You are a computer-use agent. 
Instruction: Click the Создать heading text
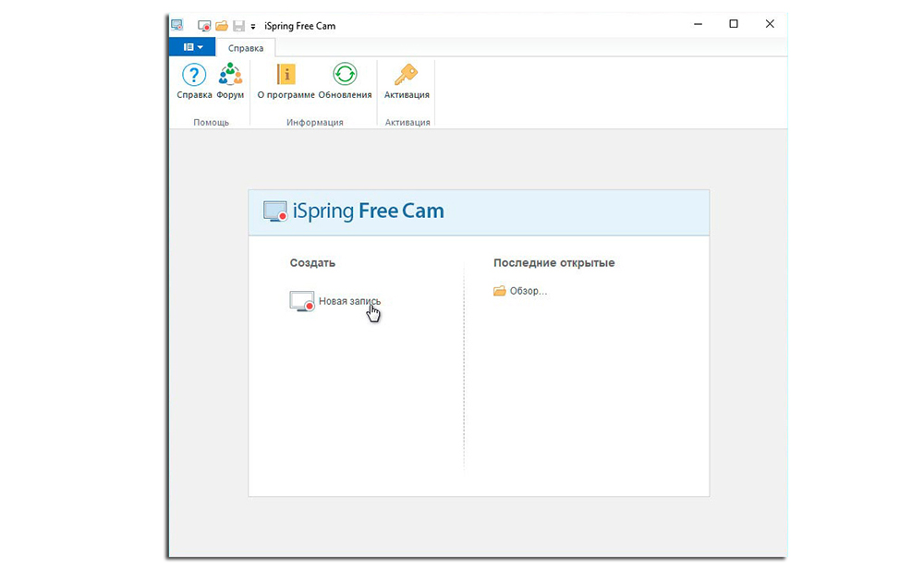(312, 263)
